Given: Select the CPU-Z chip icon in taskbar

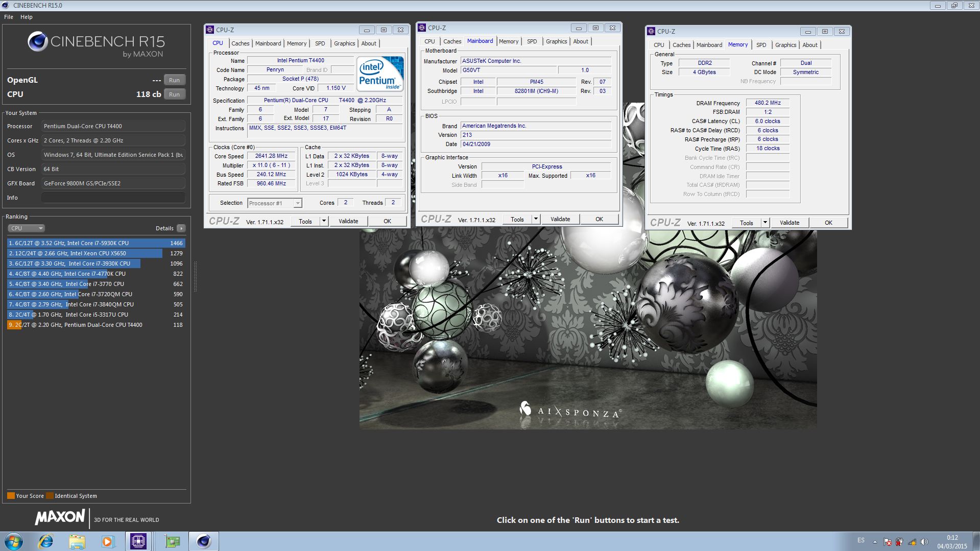Looking at the screenshot, I should pyautogui.click(x=138, y=541).
